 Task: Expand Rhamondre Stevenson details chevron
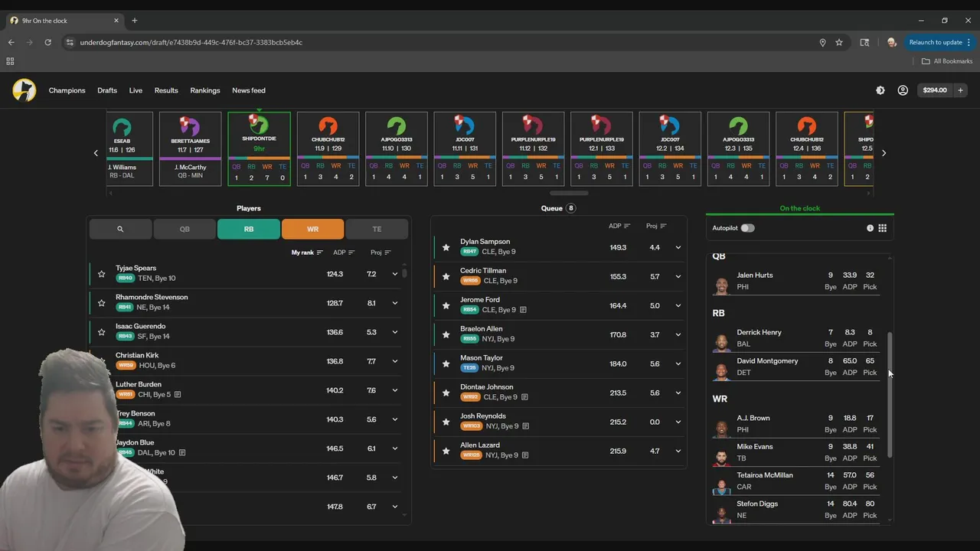tap(395, 303)
